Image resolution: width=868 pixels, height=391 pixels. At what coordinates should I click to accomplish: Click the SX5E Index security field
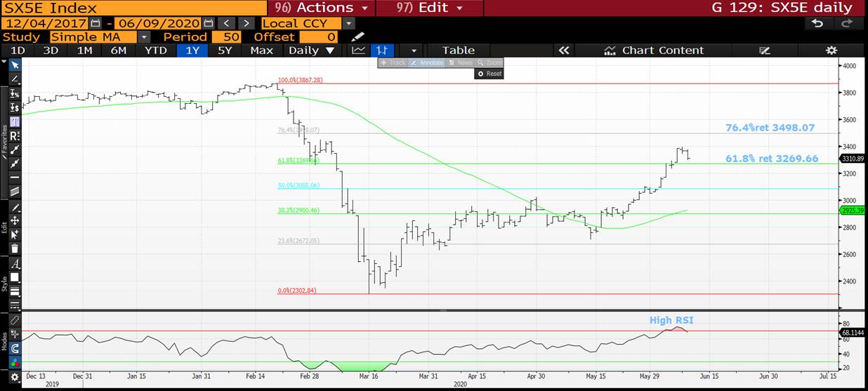tap(133, 8)
